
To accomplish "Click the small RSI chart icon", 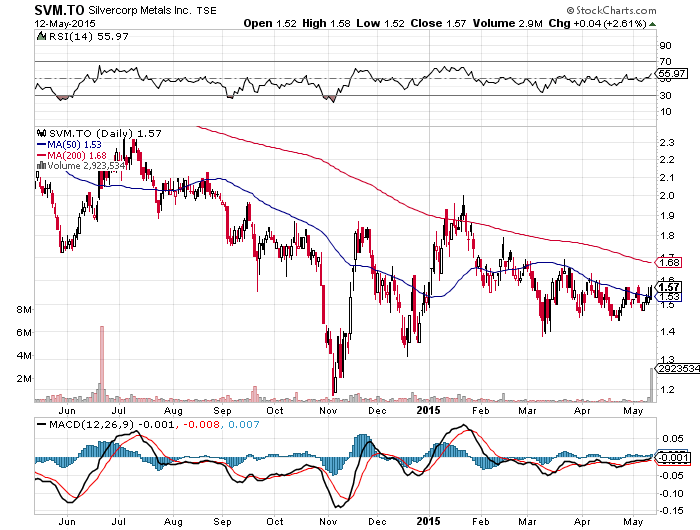I will pyautogui.click(x=42, y=36).
